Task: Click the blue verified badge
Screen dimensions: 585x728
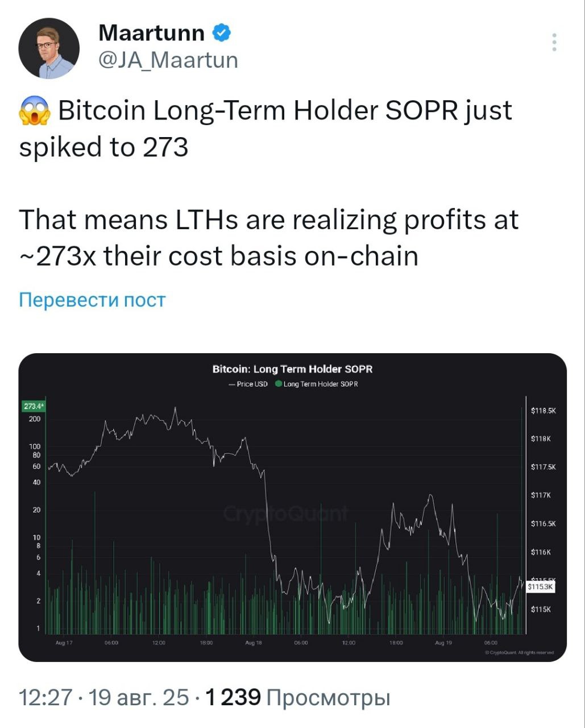Action: tap(222, 33)
